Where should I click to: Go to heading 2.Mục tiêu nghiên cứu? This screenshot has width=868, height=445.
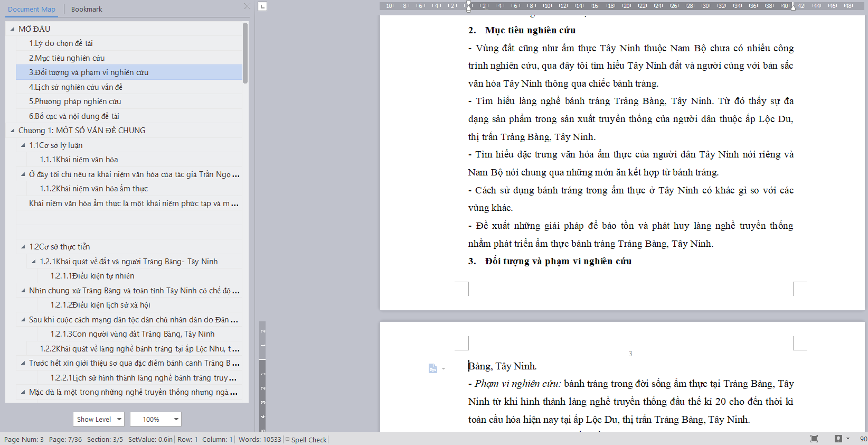coord(129,58)
